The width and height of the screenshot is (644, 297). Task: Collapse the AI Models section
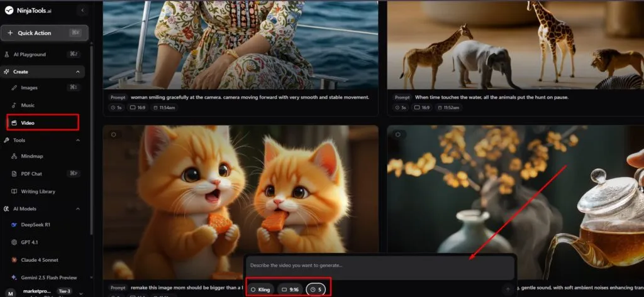(77, 208)
